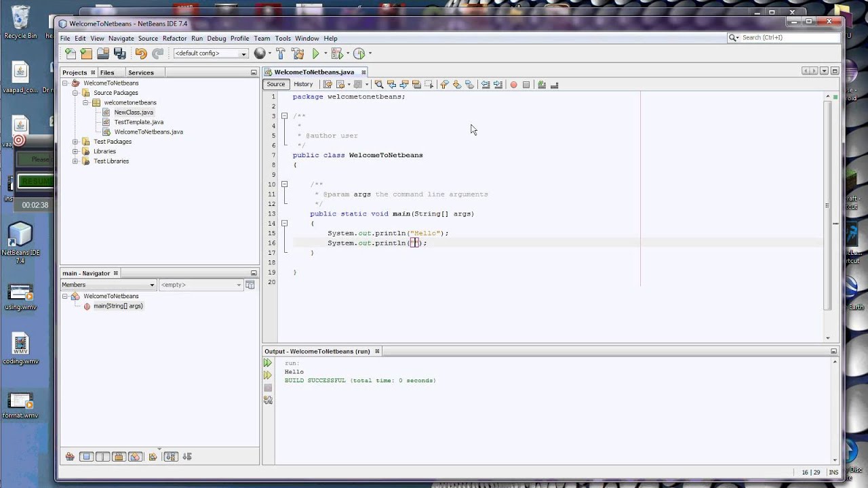Toggle Rectangular Selection in editor toolbar
The image size is (868, 488).
[429, 85]
